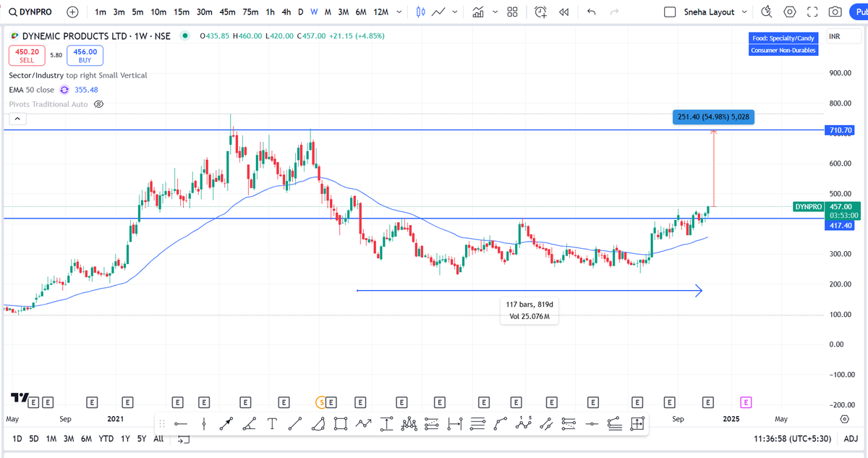Select the candlestick chart style icon
This screenshot has width=868, height=458.
[x=422, y=12]
